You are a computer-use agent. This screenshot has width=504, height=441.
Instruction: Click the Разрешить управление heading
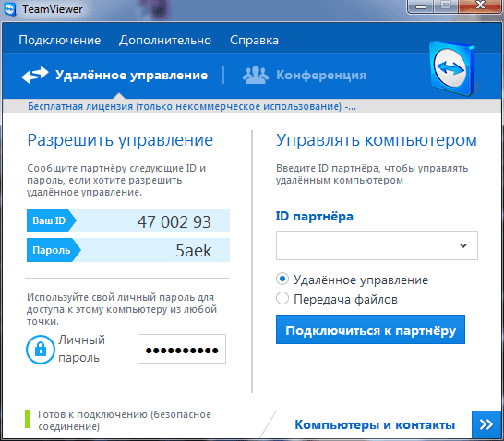(x=120, y=140)
